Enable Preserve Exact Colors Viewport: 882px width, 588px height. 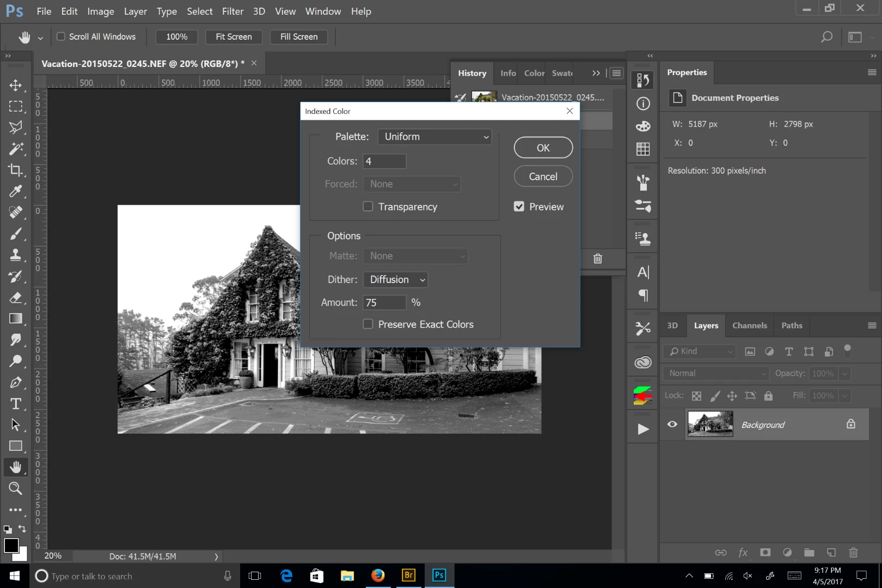pyautogui.click(x=368, y=324)
